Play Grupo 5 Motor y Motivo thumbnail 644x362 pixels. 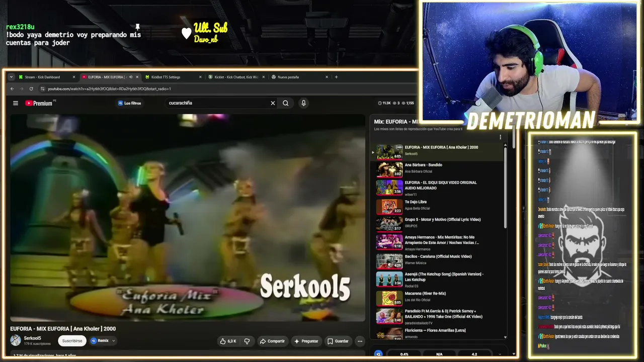[389, 224]
